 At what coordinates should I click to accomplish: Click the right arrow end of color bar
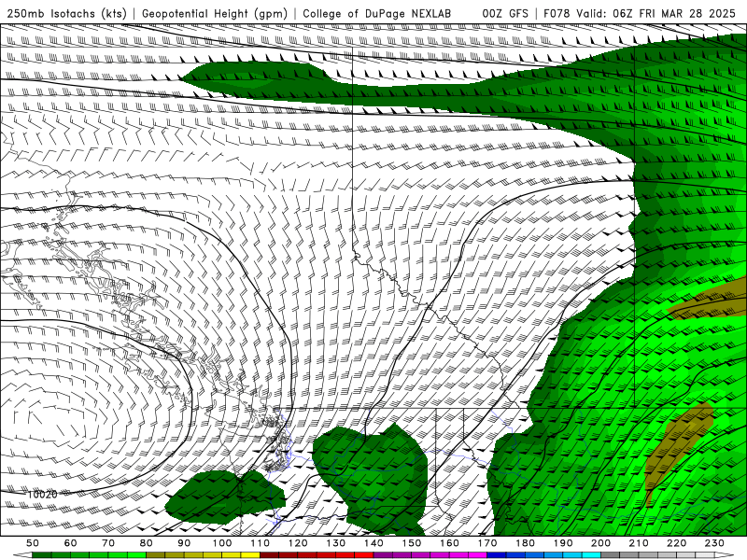tap(725, 555)
